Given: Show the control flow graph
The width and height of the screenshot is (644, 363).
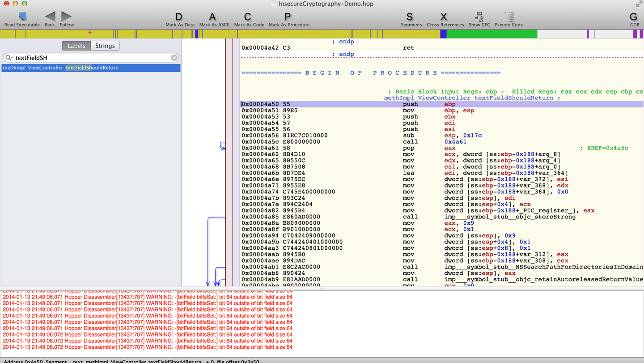Looking at the screenshot, I should point(479,17).
